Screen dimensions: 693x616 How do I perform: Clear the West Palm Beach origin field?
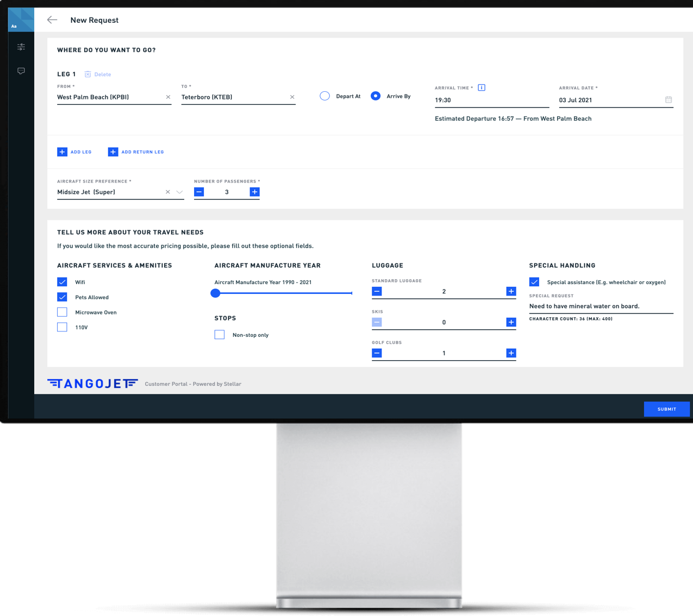click(168, 97)
